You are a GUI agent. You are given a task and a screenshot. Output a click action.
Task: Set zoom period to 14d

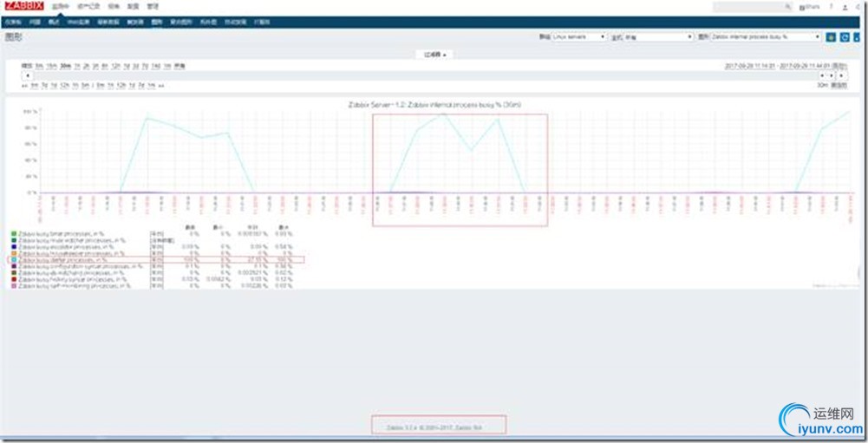pyautogui.click(x=155, y=66)
